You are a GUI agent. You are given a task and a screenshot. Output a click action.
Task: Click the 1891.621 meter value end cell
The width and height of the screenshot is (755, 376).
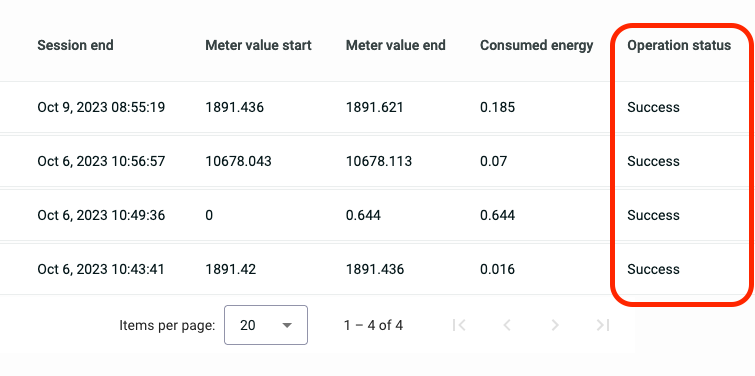pyautogui.click(x=375, y=107)
